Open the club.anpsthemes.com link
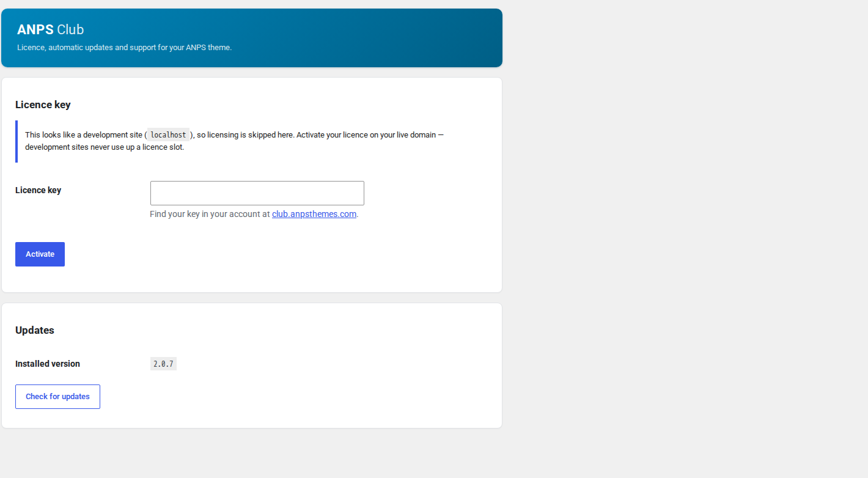 tap(314, 214)
